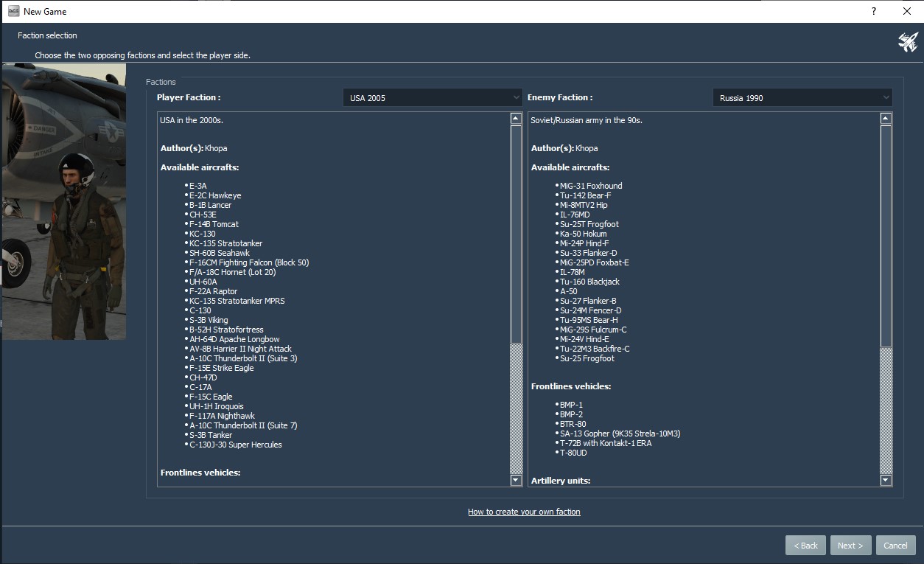This screenshot has width=924, height=564.
Task: Click 'E-2C Hawkeye' entry
Action: (215, 195)
